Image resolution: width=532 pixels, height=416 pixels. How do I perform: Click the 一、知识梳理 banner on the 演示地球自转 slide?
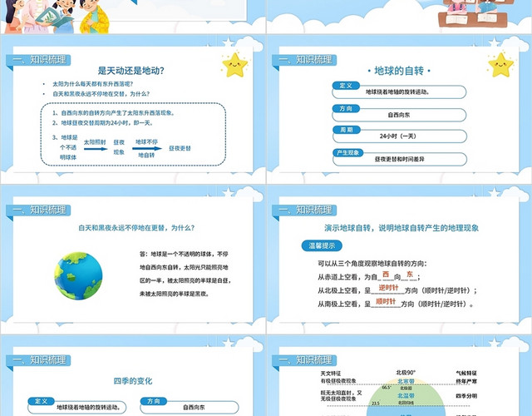[x=304, y=210]
